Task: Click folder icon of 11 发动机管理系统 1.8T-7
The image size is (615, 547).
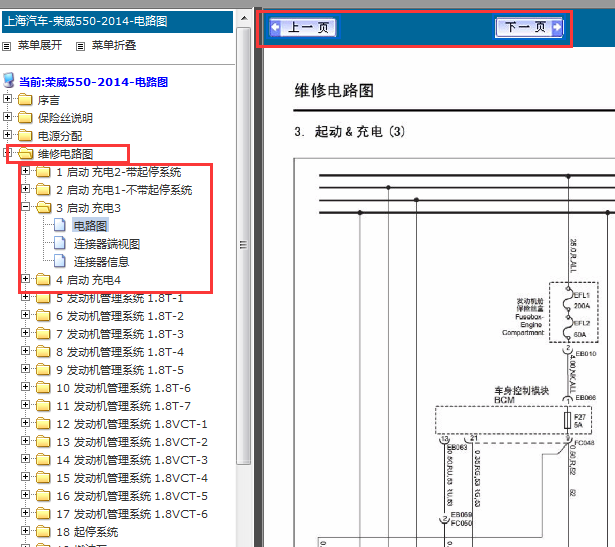Action: click(43, 406)
